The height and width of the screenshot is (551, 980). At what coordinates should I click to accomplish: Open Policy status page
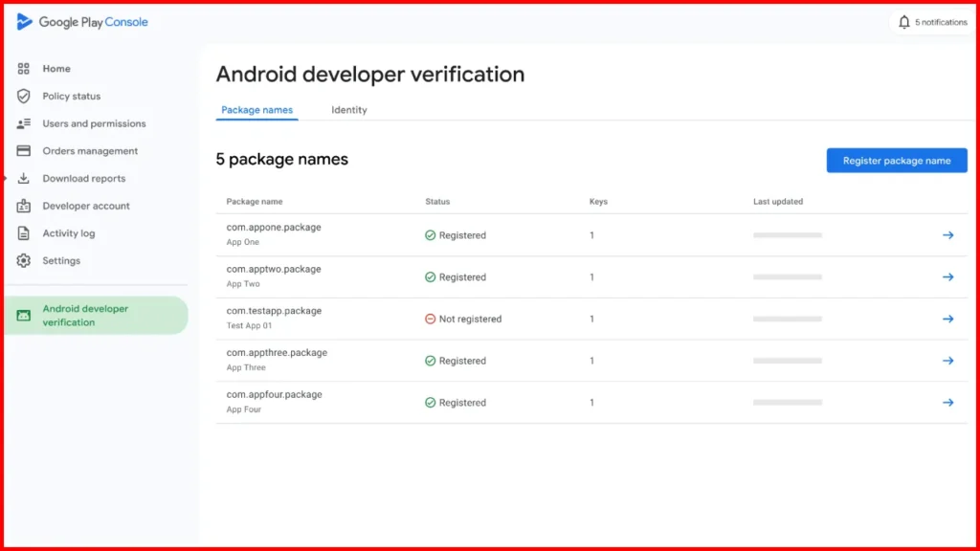[x=71, y=97]
